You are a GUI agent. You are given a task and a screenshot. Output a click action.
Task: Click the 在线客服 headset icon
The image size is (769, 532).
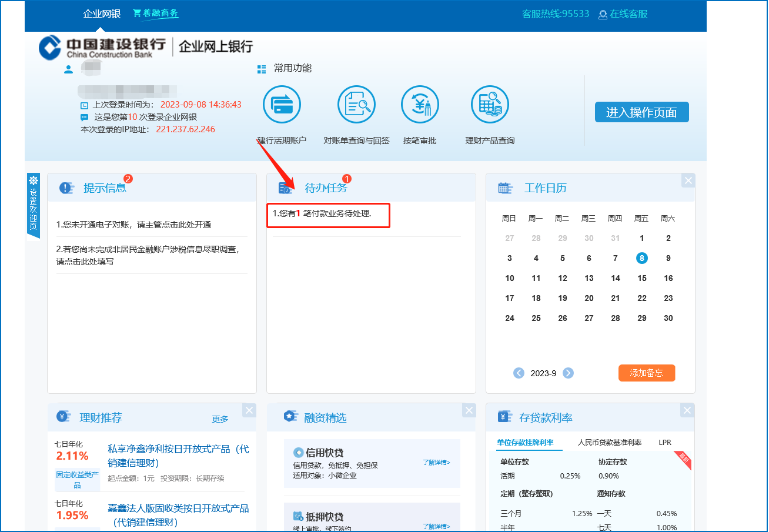point(603,15)
